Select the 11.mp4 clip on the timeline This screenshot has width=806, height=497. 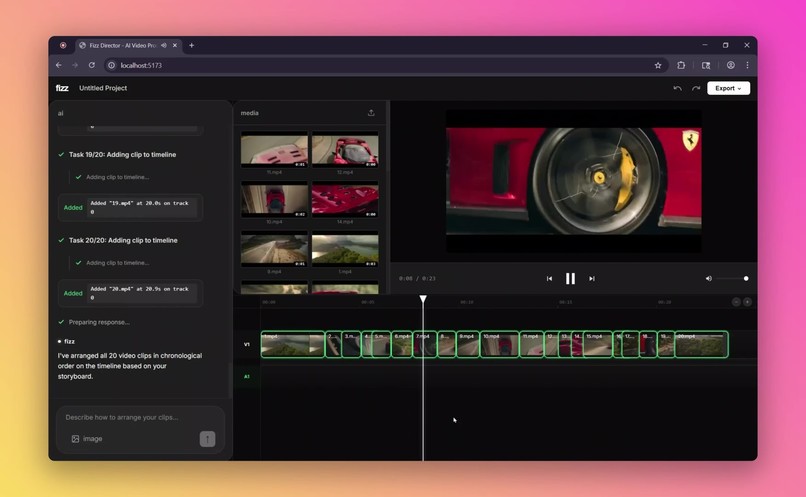click(532, 344)
